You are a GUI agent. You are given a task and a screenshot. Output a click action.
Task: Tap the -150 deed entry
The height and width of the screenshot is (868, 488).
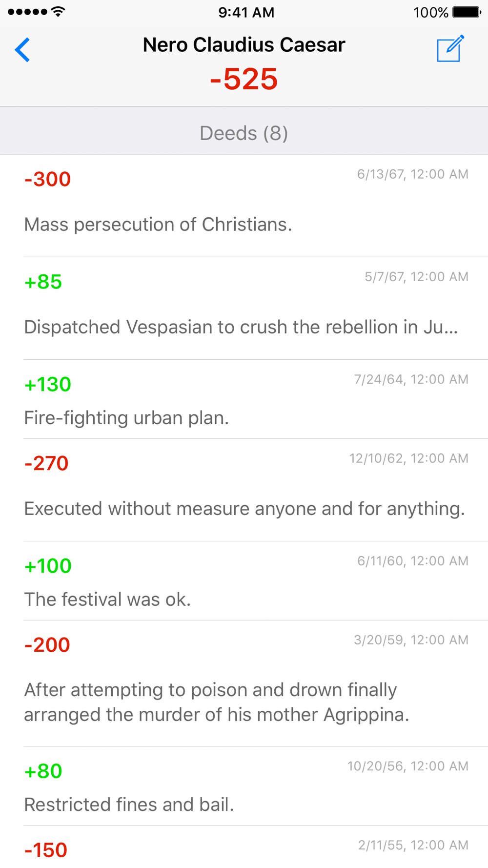pyautogui.click(x=244, y=847)
